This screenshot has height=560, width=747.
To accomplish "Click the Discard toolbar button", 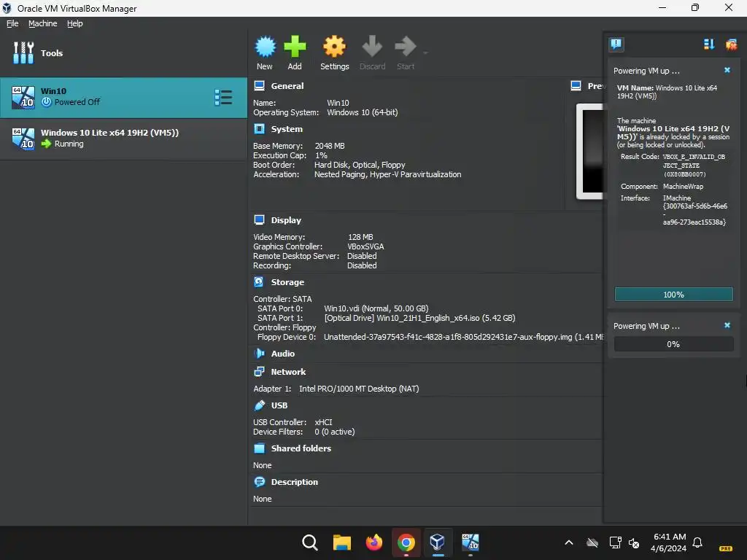I will pos(372,52).
